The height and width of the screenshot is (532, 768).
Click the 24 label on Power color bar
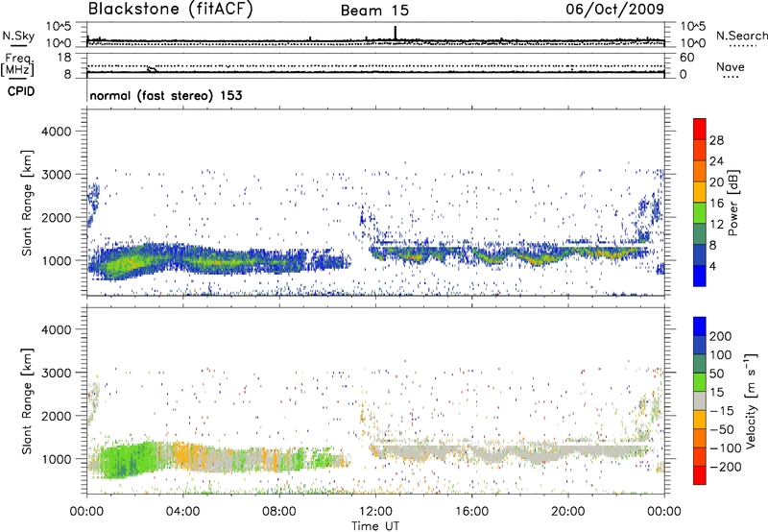pos(716,161)
